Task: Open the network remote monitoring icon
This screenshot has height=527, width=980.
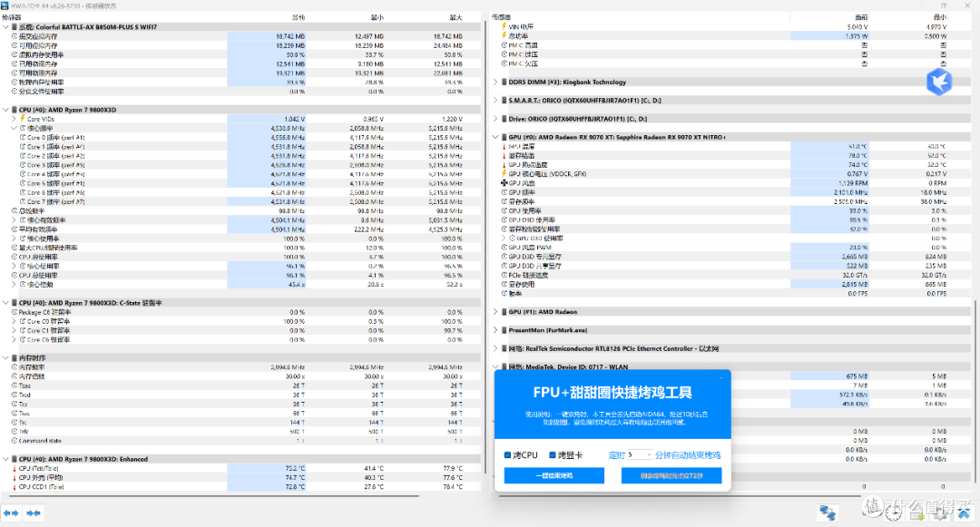Action: click(828, 512)
